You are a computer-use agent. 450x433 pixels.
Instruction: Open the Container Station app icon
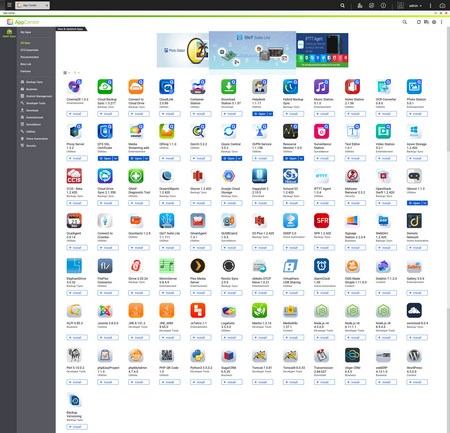tap(198, 87)
